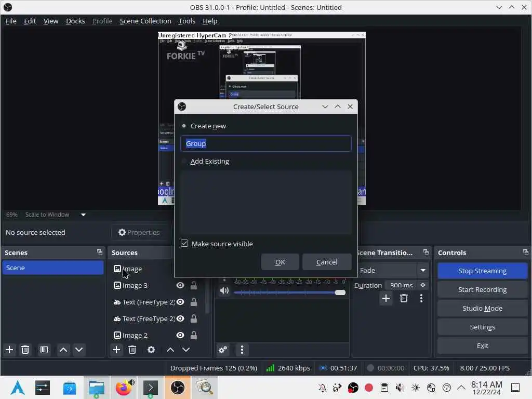Select the Add Existing radio option
This screenshot has height=399, width=532.
pos(184,161)
